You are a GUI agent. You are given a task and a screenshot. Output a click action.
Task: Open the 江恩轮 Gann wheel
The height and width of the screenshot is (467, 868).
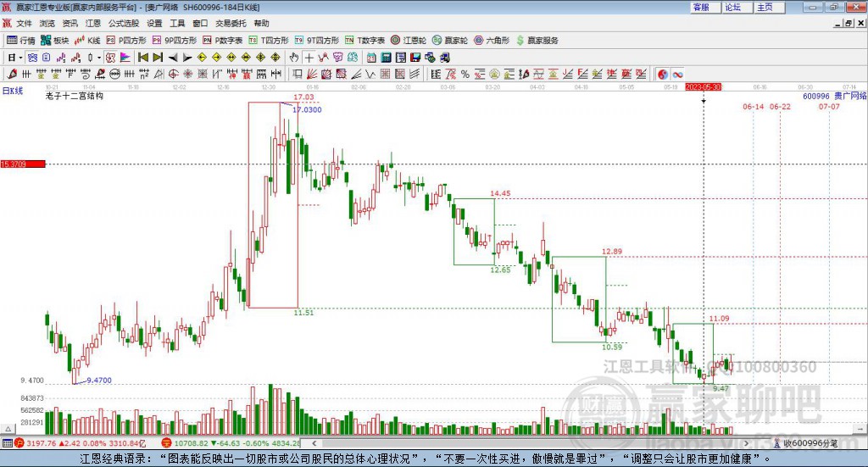(409, 41)
